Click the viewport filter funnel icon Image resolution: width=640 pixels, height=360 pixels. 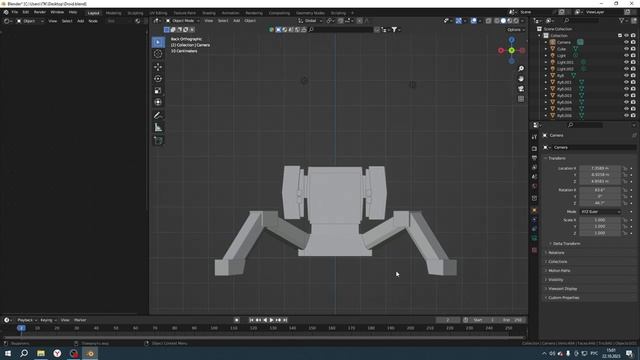tap(394, 29)
